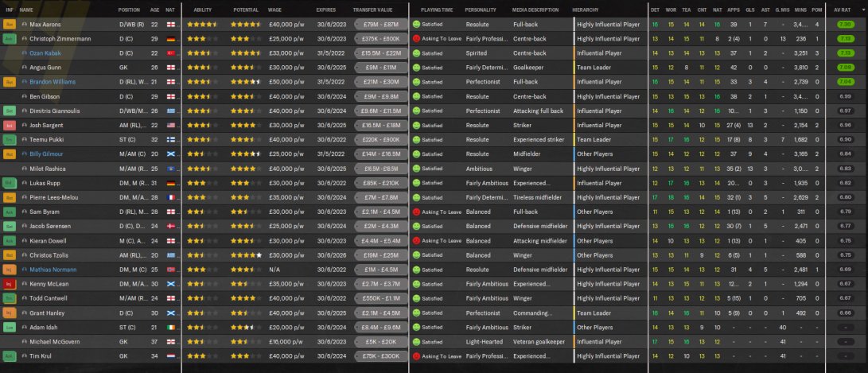Click the Turkish flag in Ozan Kabak row
The width and height of the screenshot is (868, 373).
171,53
